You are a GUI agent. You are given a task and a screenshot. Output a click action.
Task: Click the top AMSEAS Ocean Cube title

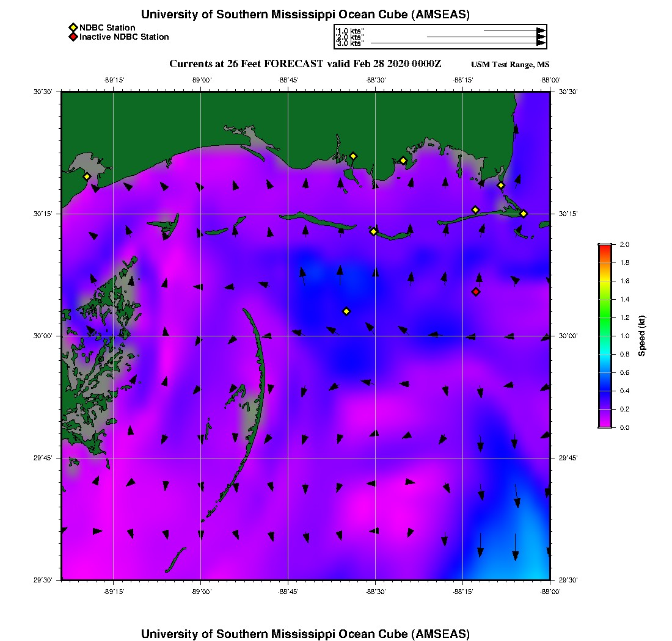[305, 15]
